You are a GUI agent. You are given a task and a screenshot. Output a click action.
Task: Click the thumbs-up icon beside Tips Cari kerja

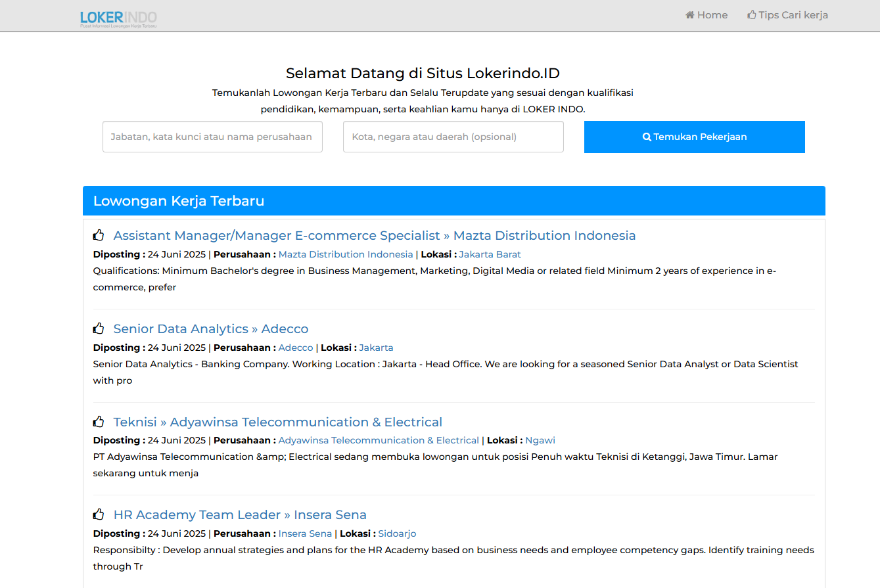[x=750, y=14]
